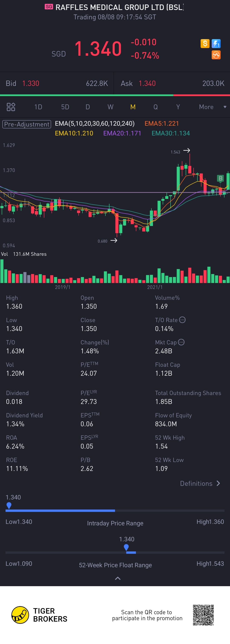The height and width of the screenshot is (644, 230).
Task: Select the W weekly chart period
Action: coord(110,107)
